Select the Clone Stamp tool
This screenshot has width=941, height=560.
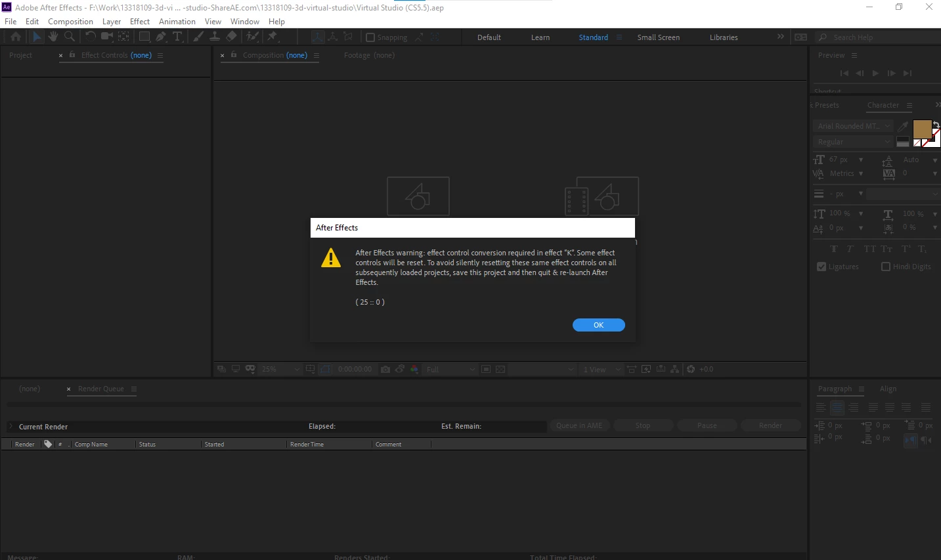[x=214, y=37]
